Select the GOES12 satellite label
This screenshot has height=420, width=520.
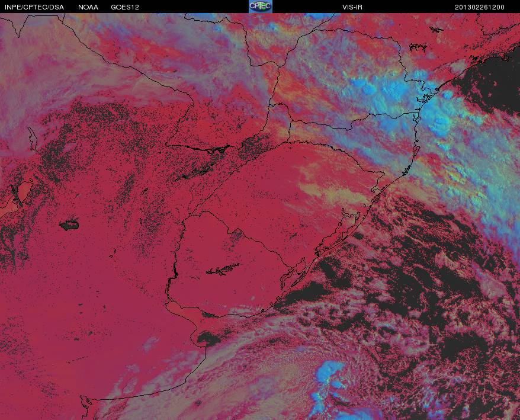tap(125, 7)
